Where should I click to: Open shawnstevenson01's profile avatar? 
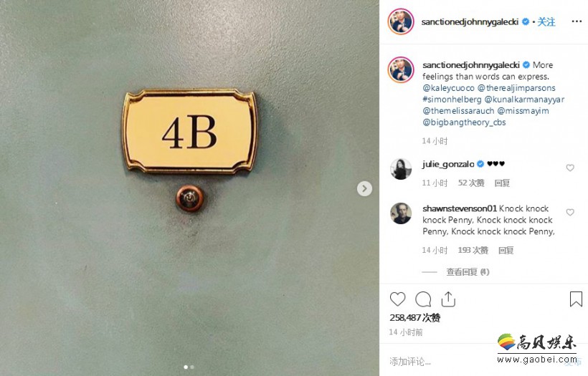tap(401, 213)
